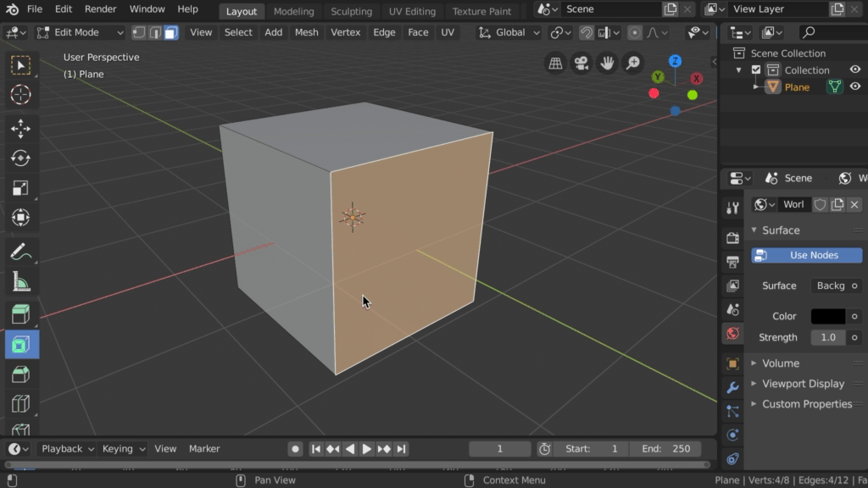
Task: Hide the Plane object in outliner
Action: 855,86
